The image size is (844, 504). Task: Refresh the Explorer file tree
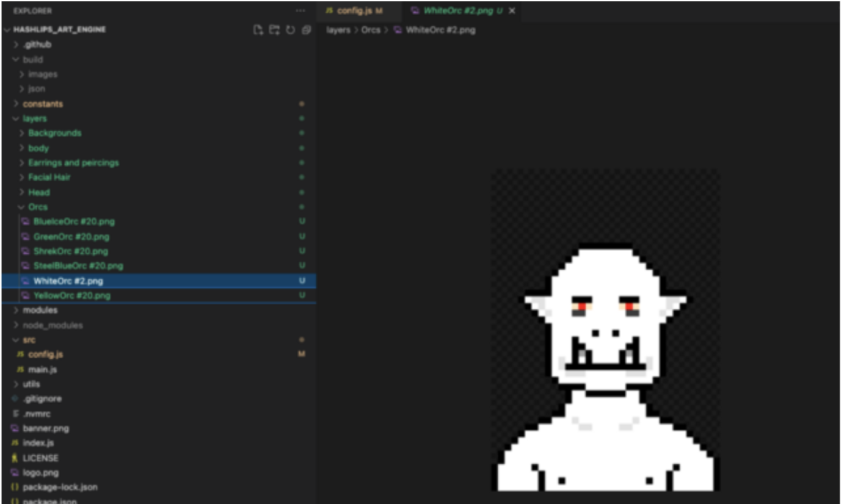290,29
